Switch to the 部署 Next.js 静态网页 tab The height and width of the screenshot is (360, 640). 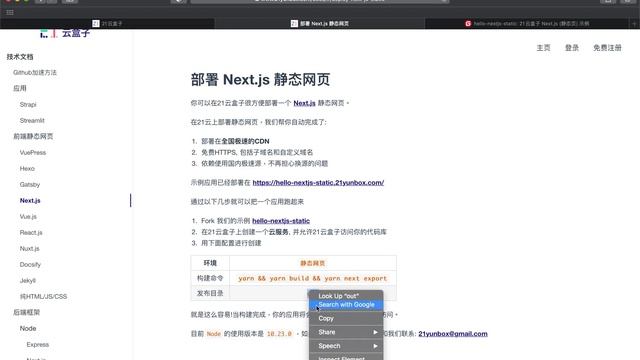pos(320,24)
